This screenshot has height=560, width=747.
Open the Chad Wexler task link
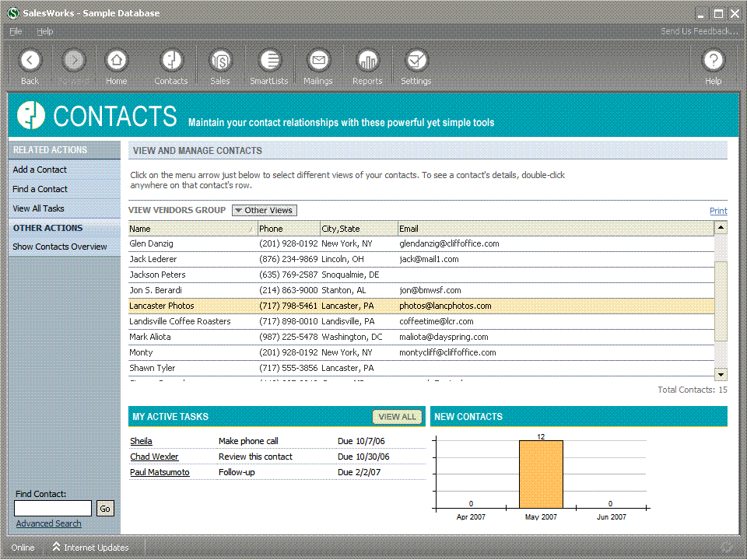(154, 457)
